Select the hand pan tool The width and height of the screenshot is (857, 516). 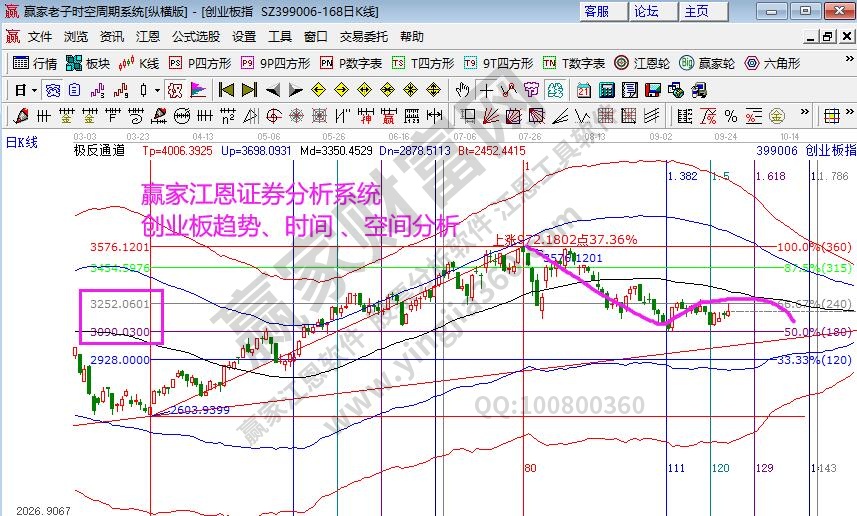462,90
